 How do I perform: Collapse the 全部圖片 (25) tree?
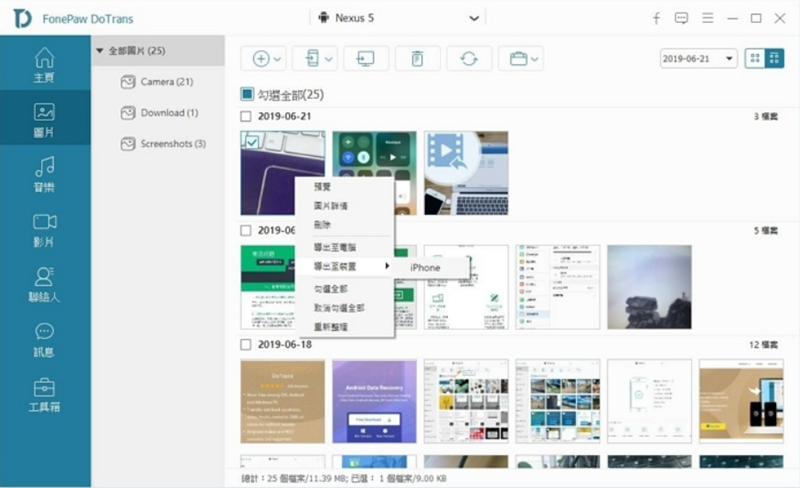point(100,51)
